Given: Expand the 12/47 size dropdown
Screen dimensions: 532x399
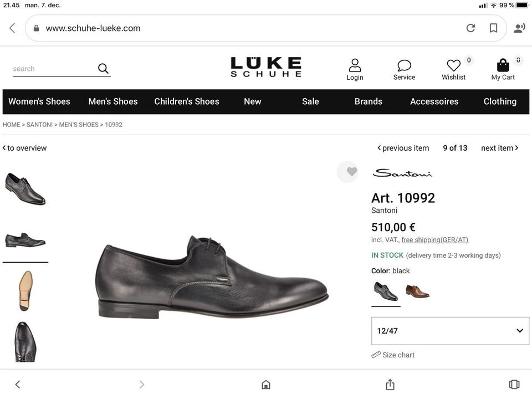Looking at the screenshot, I should [x=450, y=331].
